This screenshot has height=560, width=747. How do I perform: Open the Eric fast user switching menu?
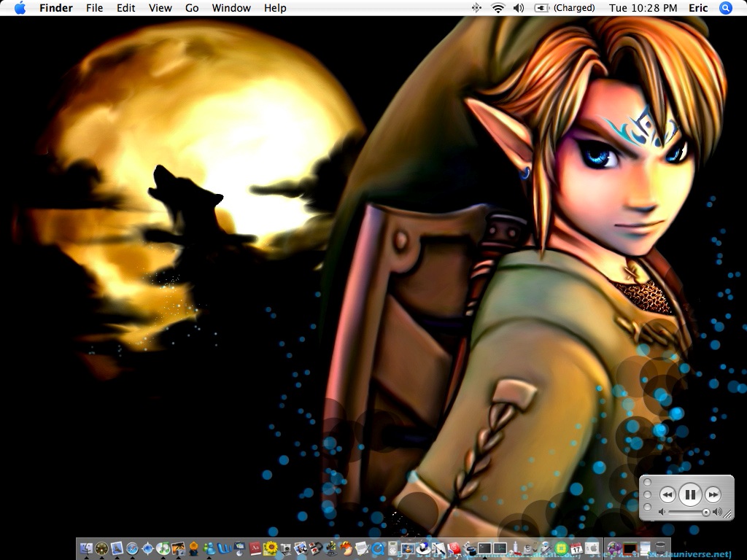click(698, 8)
